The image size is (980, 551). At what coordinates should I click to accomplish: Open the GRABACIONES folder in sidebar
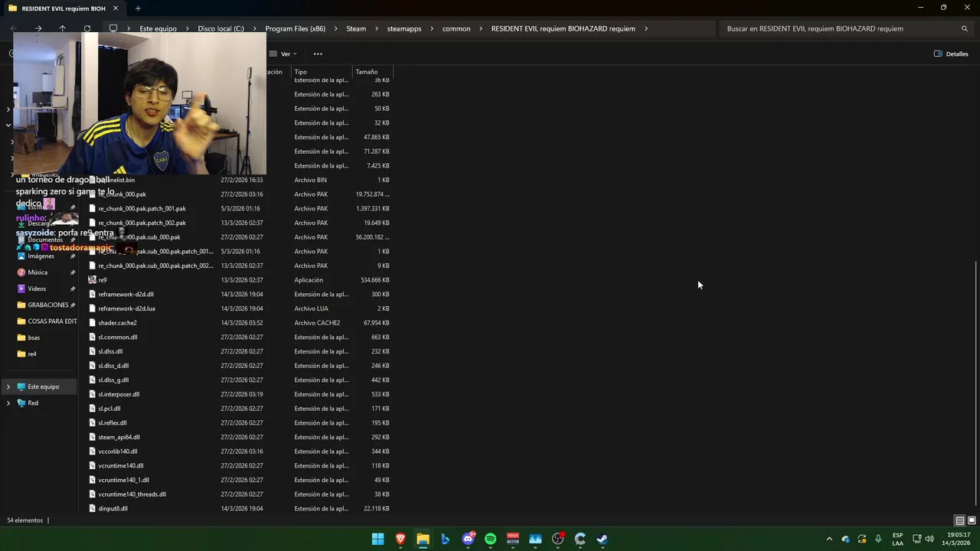47,305
